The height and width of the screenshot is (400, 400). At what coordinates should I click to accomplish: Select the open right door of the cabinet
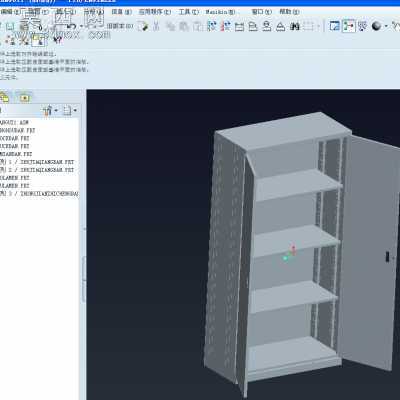point(370,250)
